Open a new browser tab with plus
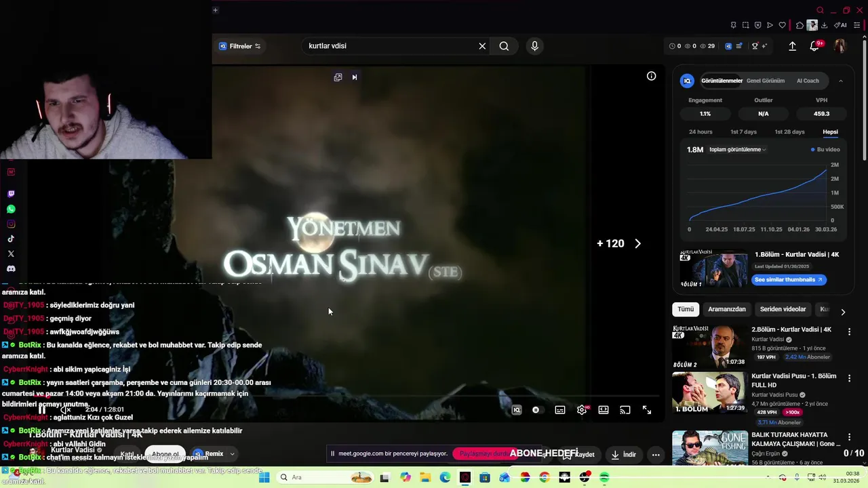 point(215,10)
